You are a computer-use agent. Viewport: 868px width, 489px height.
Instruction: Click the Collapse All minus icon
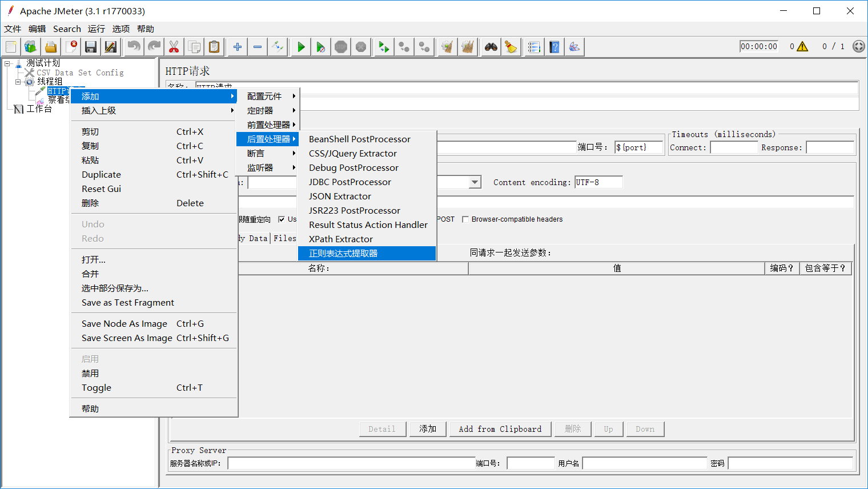pyautogui.click(x=258, y=47)
